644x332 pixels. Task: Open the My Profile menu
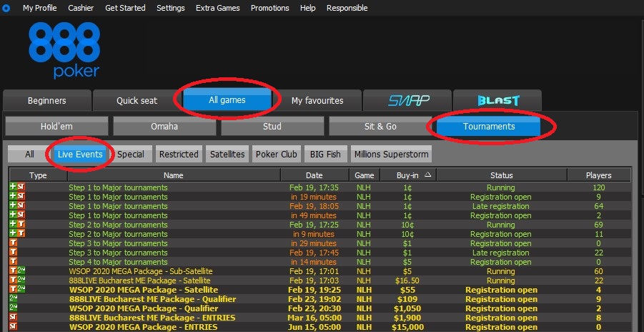coord(40,8)
